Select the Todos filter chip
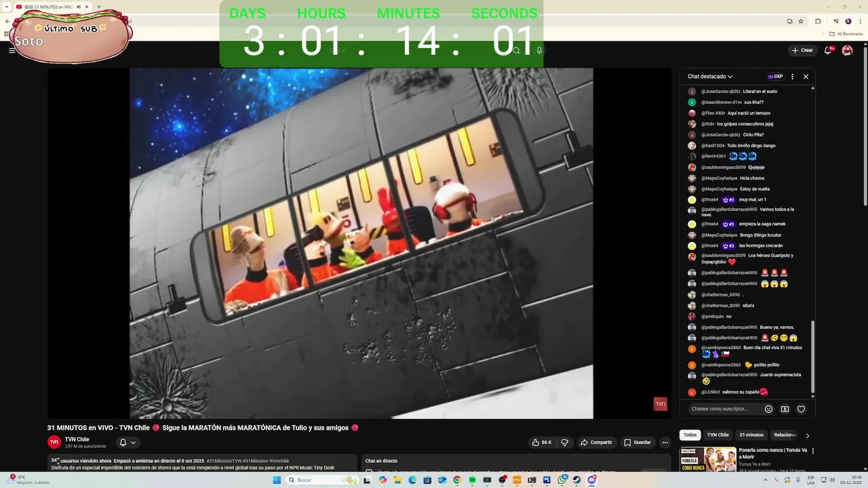The height and width of the screenshot is (488, 868). (x=690, y=435)
